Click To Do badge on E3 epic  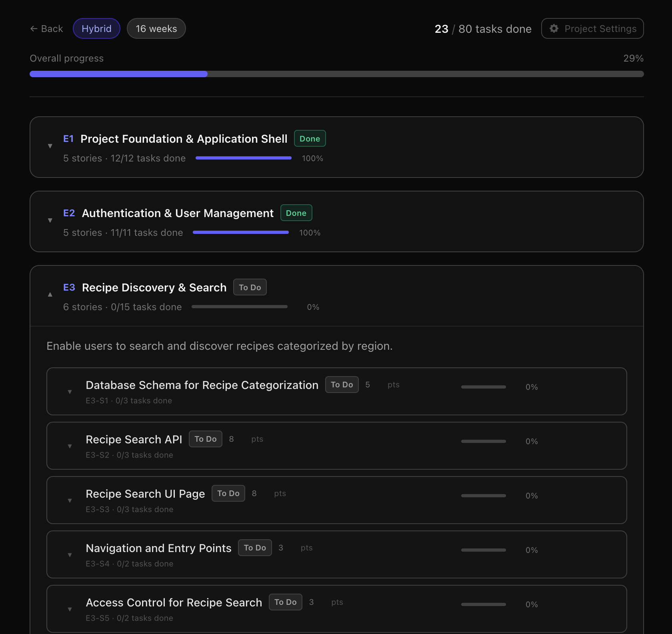click(x=250, y=287)
